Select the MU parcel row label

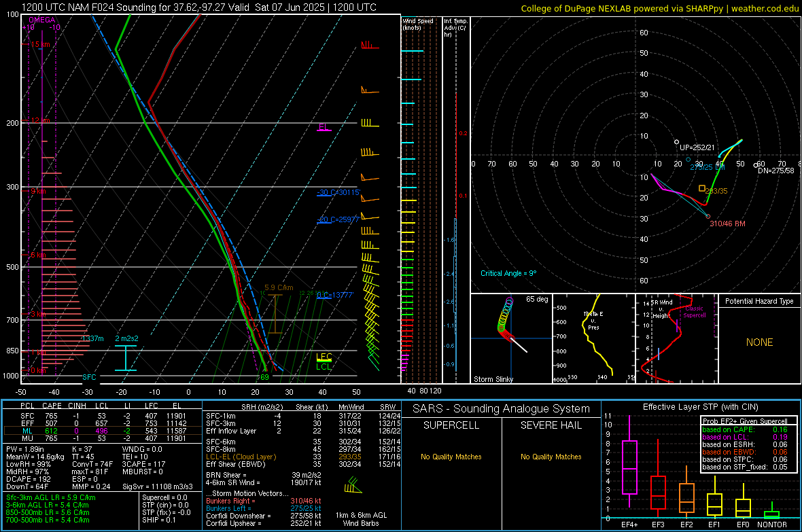click(x=27, y=438)
